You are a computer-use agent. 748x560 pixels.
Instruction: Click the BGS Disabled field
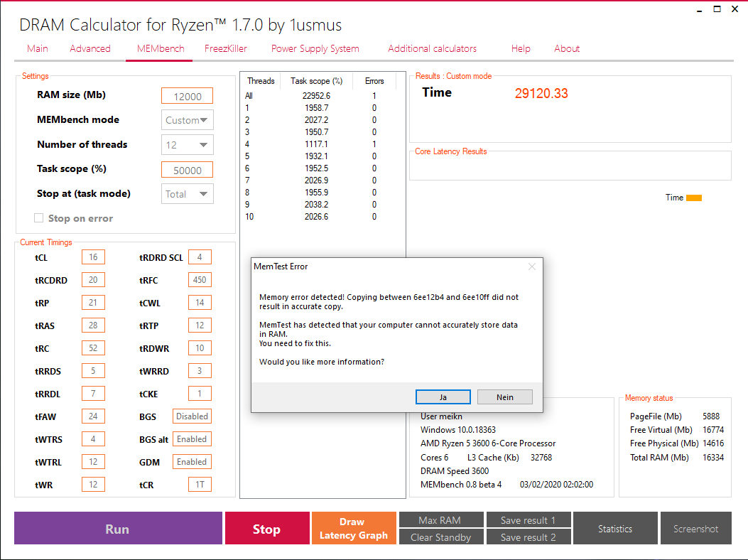(x=192, y=416)
